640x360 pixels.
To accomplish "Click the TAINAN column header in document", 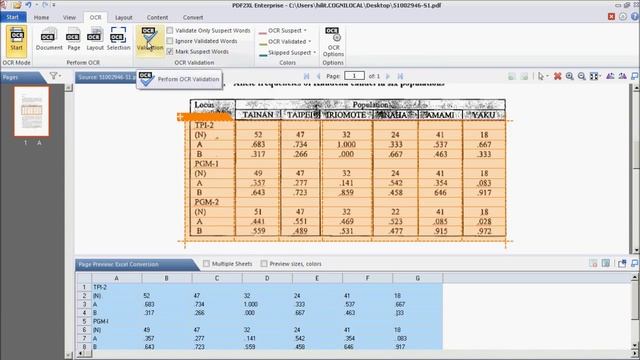I will (258, 115).
